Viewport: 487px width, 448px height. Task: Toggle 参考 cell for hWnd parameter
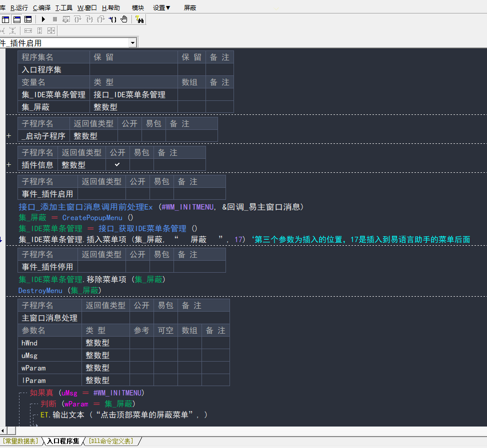pyautogui.click(x=141, y=343)
